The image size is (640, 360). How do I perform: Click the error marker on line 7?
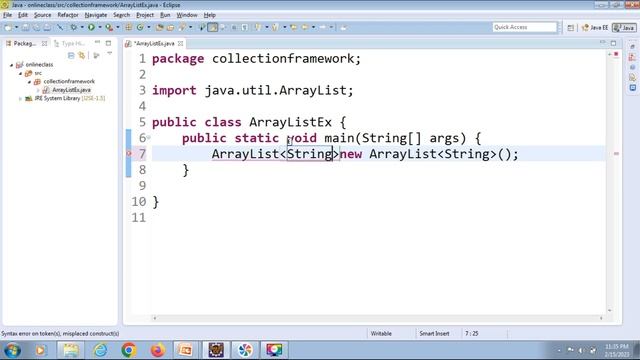129,153
